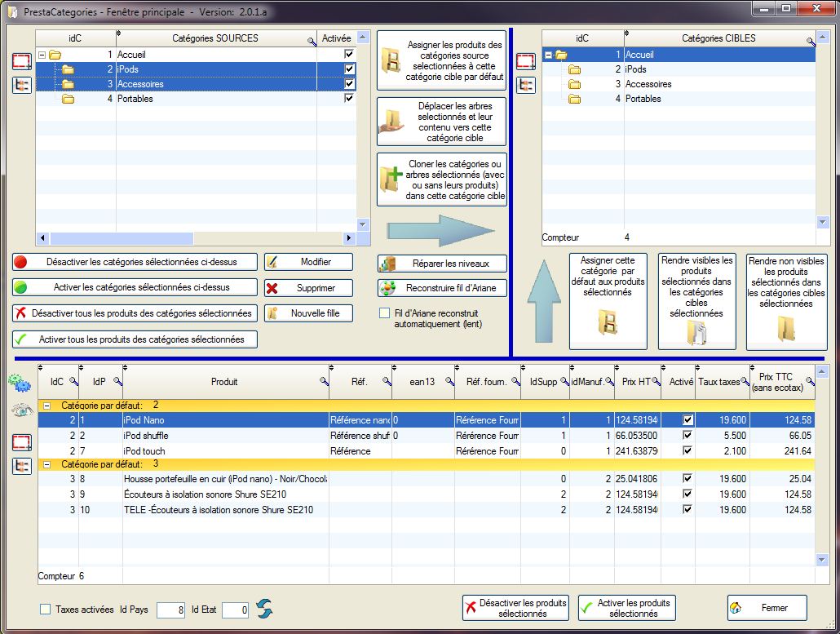Enable the Taxes activées checkbox
The height and width of the screenshot is (634, 840).
click(46, 609)
